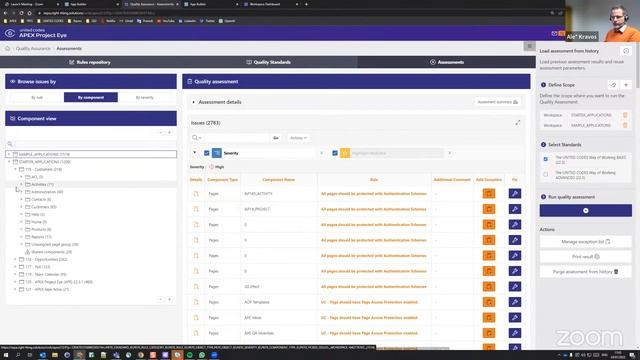Image resolution: width=640 pixels, height=360 pixels.
Task: Sort by the Component Name column header
Action: pos(278,180)
